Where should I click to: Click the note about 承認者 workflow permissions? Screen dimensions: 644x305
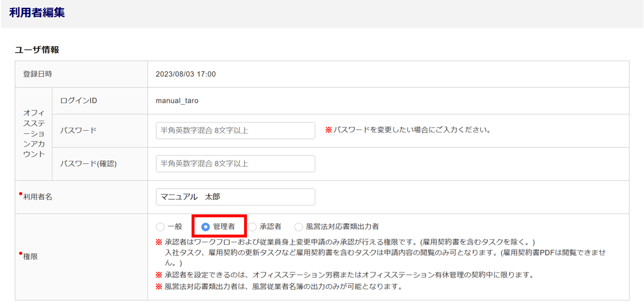click(x=347, y=242)
